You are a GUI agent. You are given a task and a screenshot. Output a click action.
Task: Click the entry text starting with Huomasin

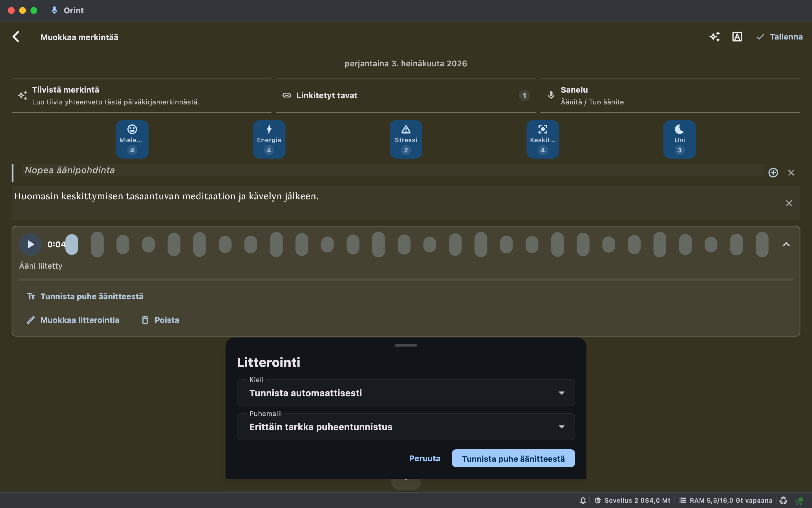(x=166, y=196)
